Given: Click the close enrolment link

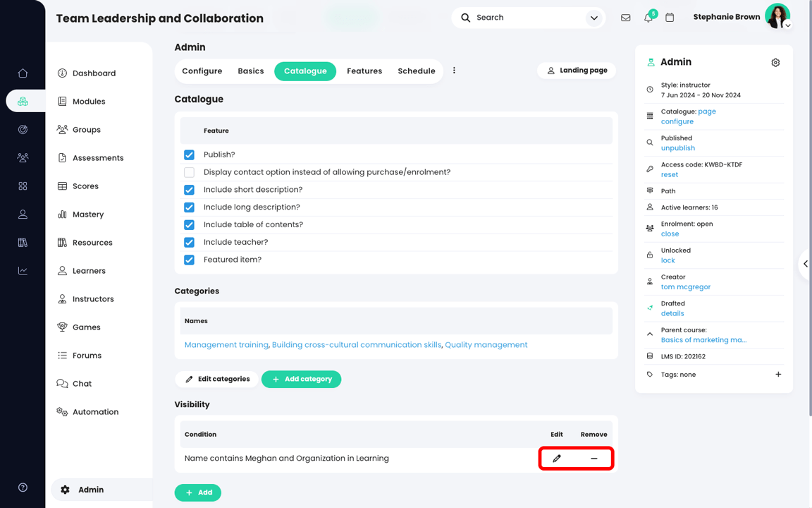Looking at the screenshot, I should 670,234.
